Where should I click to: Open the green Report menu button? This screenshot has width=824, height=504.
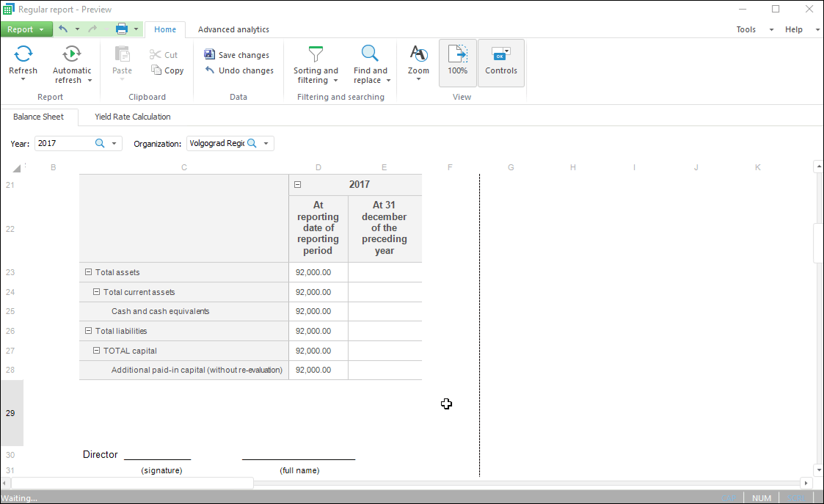coord(26,29)
